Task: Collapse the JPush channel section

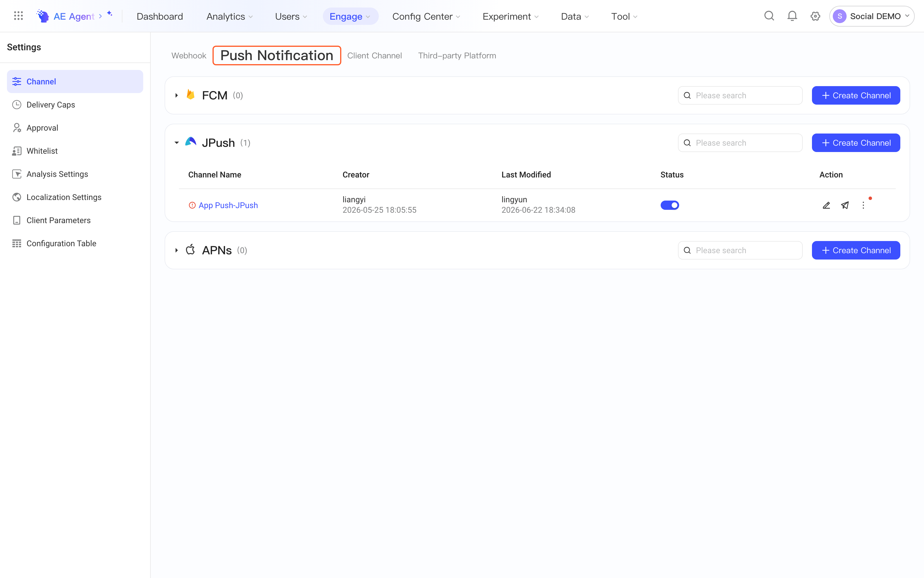Action: click(x=176, y=142)
